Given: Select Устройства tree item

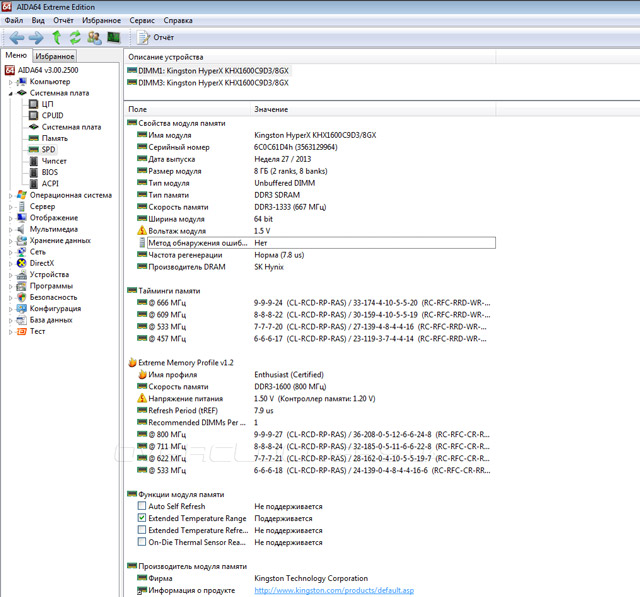Looking at the screenshot, I should pos(49,275).
